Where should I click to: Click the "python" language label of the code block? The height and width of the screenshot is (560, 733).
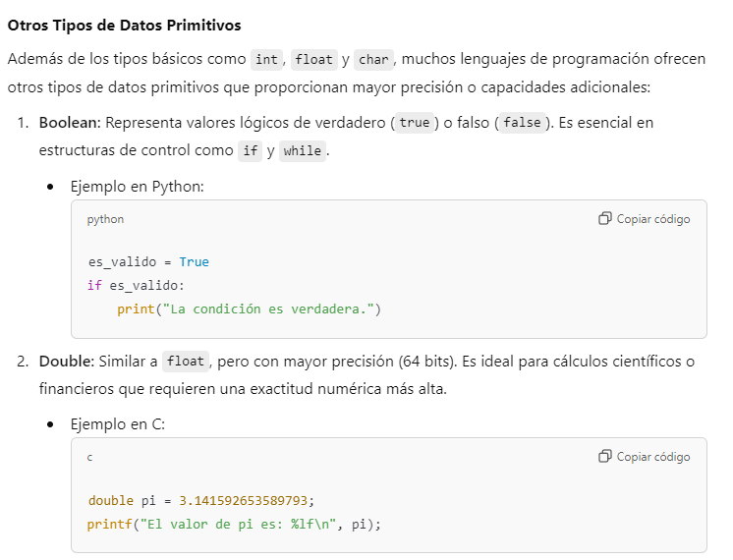[105, 219]
